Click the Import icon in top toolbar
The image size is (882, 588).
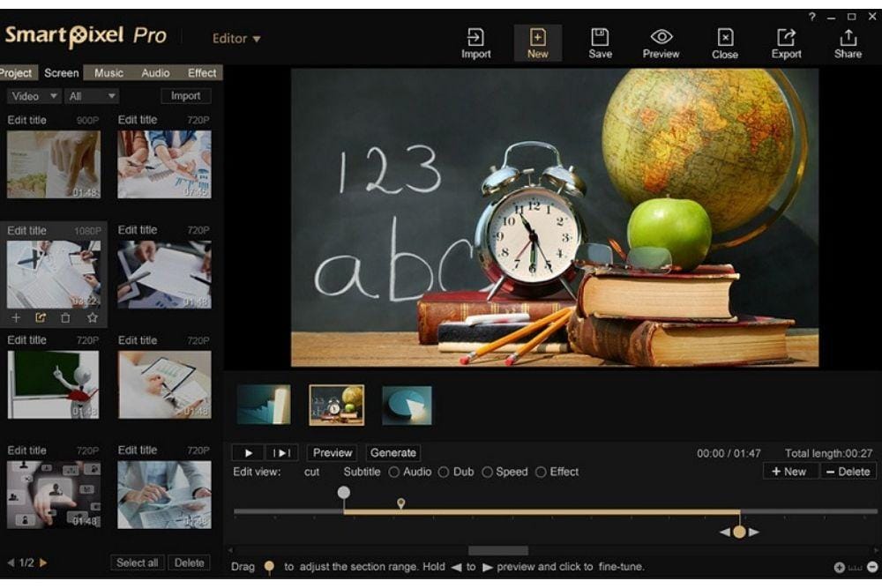475,42
